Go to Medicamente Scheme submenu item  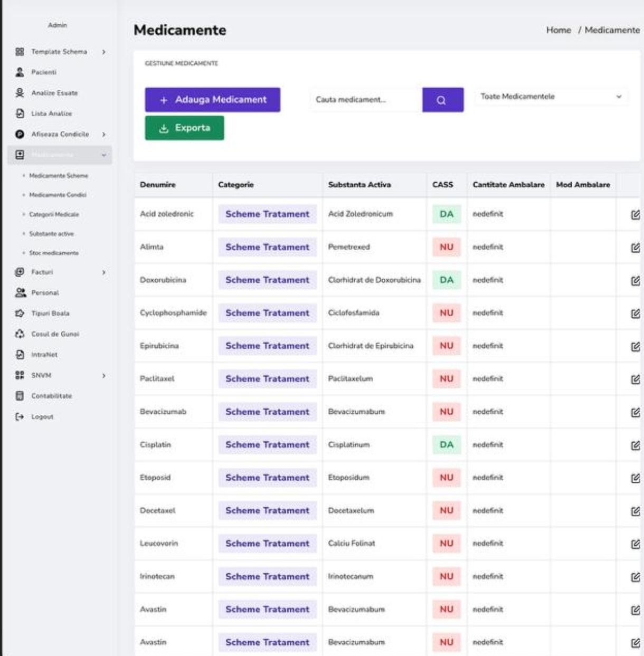tap(59, 176)
